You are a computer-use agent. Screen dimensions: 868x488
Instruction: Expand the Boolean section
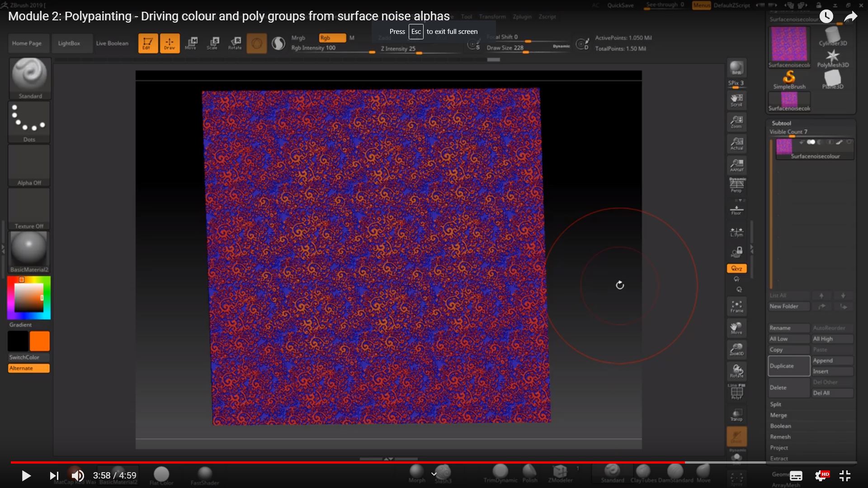[x=781, y=426]
